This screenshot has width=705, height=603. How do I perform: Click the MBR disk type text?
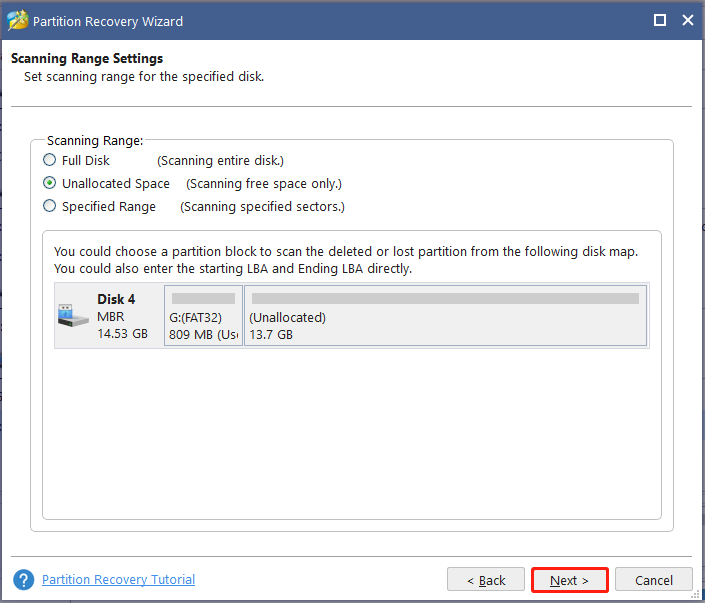click(111, 317)
